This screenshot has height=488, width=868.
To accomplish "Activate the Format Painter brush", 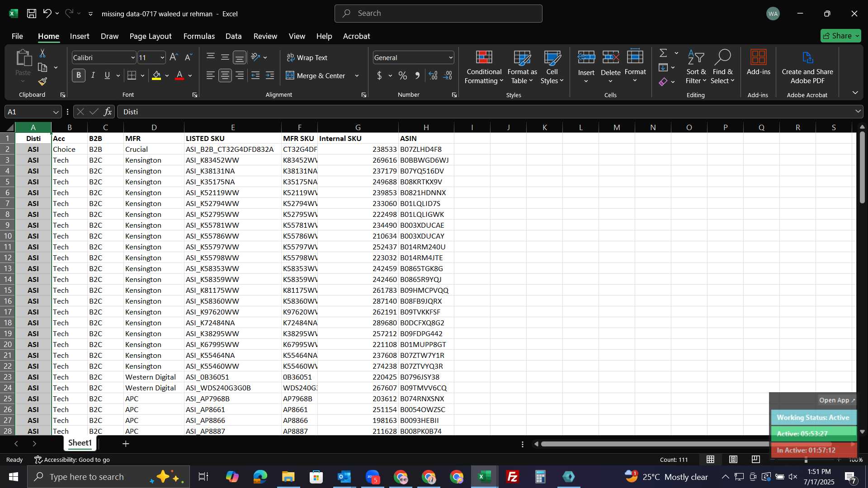I will pyautogui.click(x=42, y=82).
